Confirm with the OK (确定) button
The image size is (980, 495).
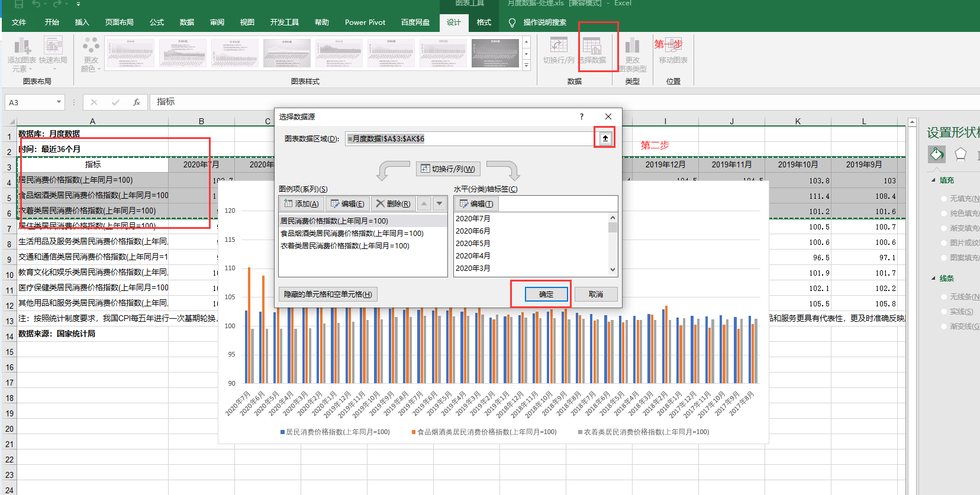546,294
